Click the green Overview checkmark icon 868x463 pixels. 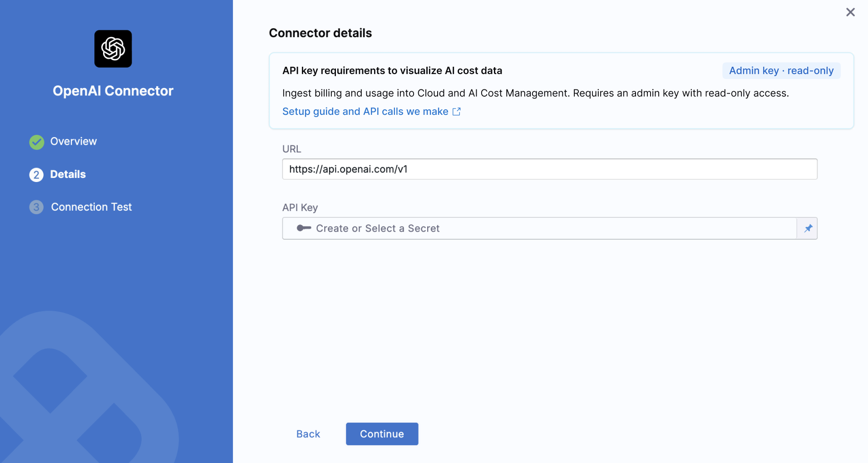[x=37, y=142]
